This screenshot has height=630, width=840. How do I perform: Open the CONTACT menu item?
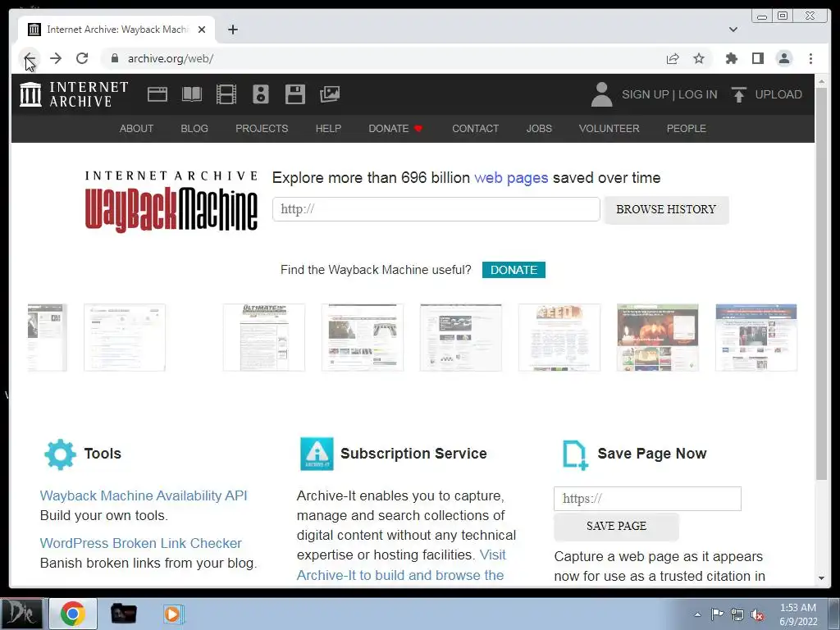click(x=475, y=129)
